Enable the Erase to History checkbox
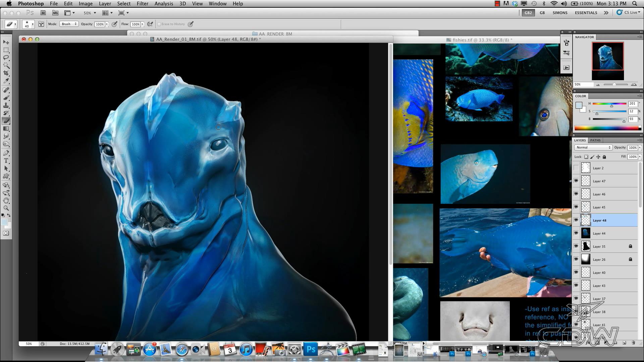 159,24
